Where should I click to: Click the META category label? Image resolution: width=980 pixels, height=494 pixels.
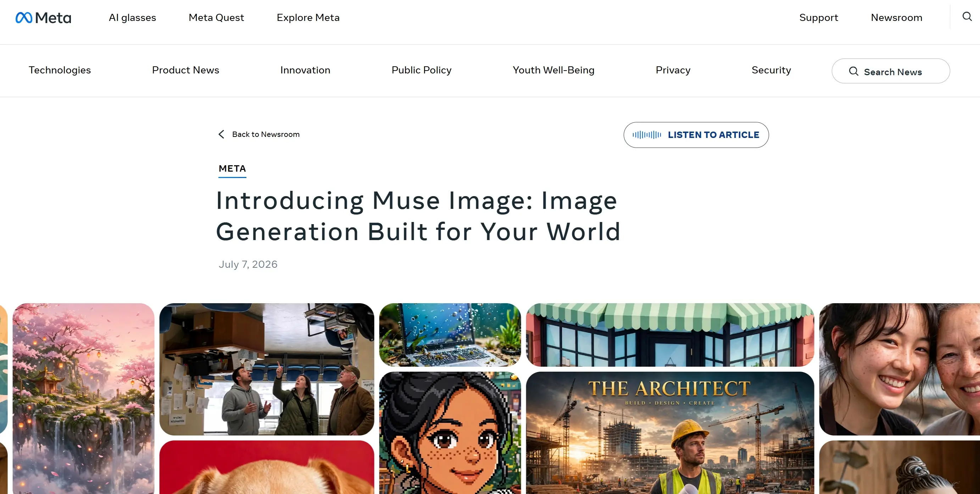[x=232, y=169]
